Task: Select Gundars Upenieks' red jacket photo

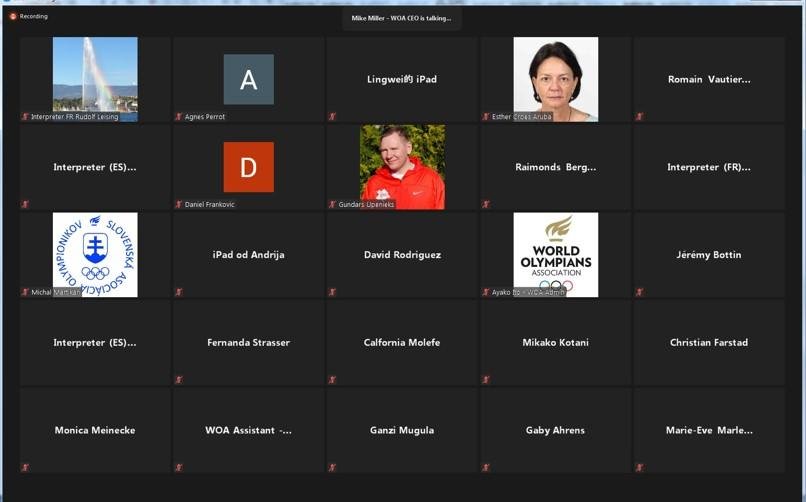Action: (402, 165)
